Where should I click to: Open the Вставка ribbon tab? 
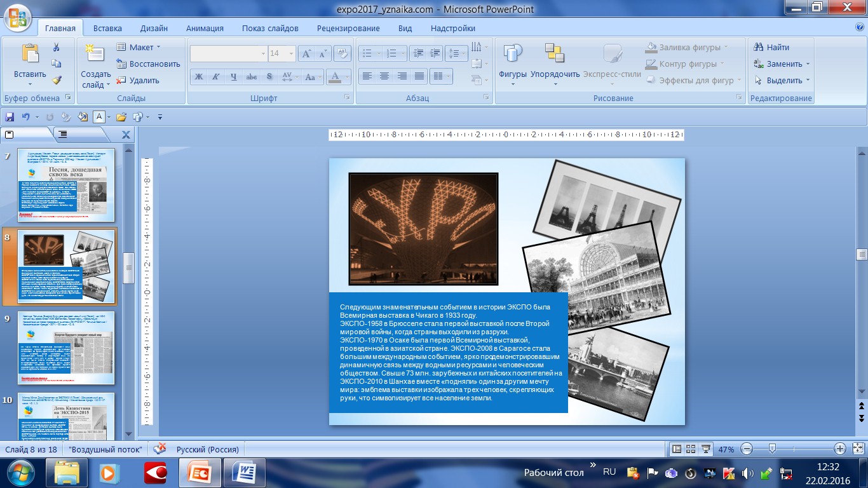[x=107, y=28]
